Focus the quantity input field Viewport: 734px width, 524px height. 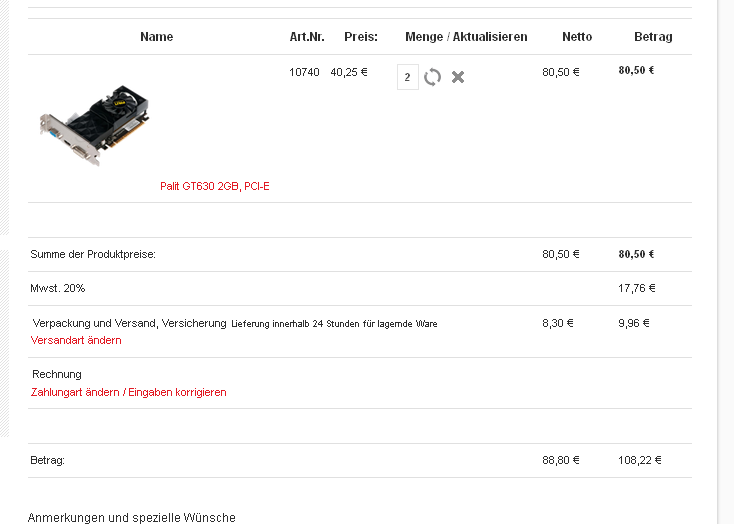(x=407, y=77)
